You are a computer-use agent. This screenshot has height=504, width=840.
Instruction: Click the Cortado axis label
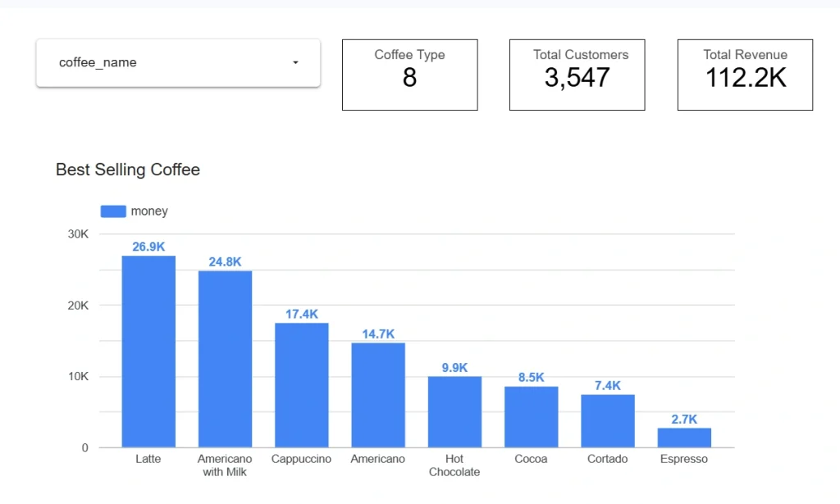coord(608,459)
